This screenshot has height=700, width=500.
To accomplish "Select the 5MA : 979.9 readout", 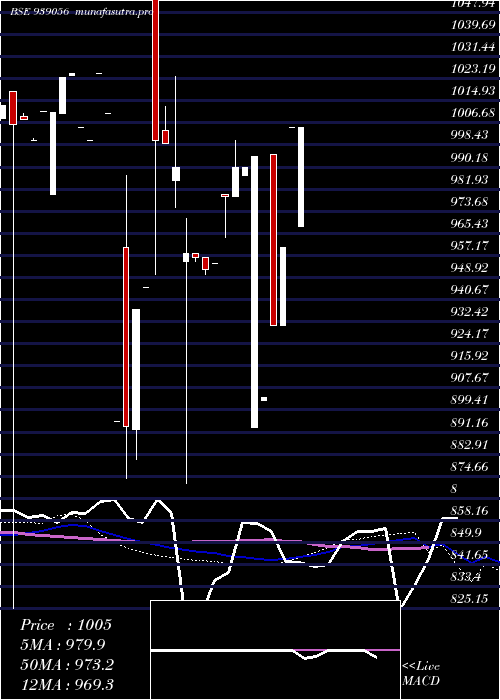I will coord(65,645).
